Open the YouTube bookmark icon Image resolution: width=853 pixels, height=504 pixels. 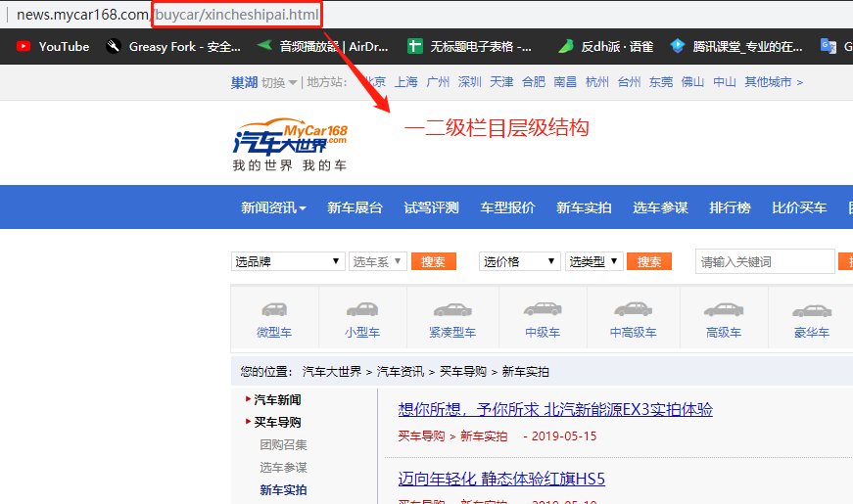coord(24,46)
